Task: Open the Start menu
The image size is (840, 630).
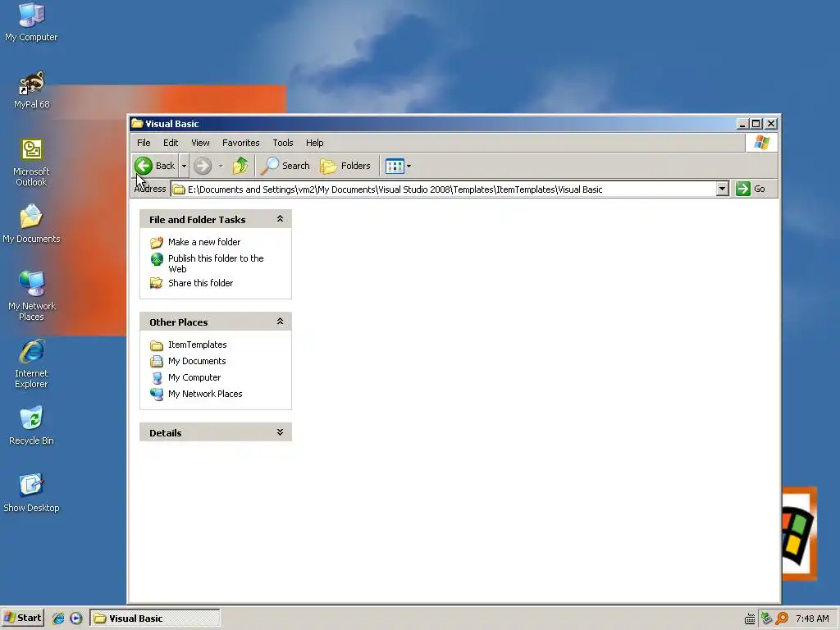Action: 22,618
